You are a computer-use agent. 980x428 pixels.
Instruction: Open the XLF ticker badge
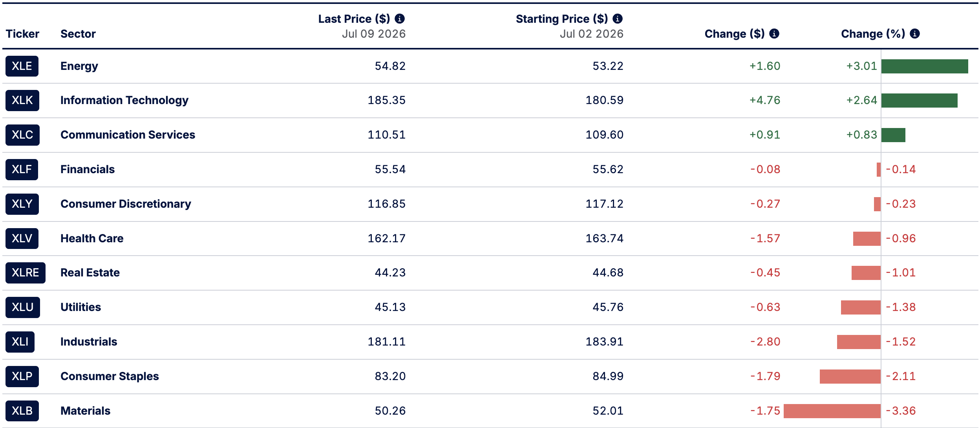tap(22, 170)
